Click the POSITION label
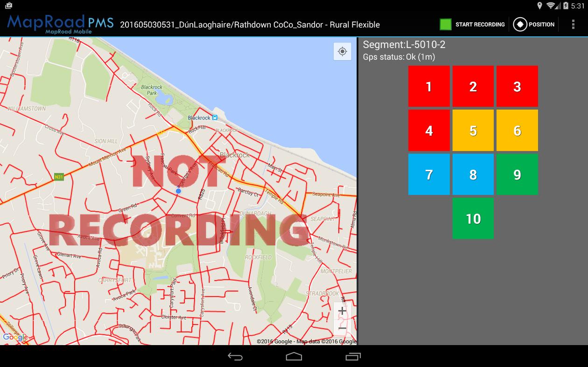This screenshot has height=367, width=588. pos(541,24)
